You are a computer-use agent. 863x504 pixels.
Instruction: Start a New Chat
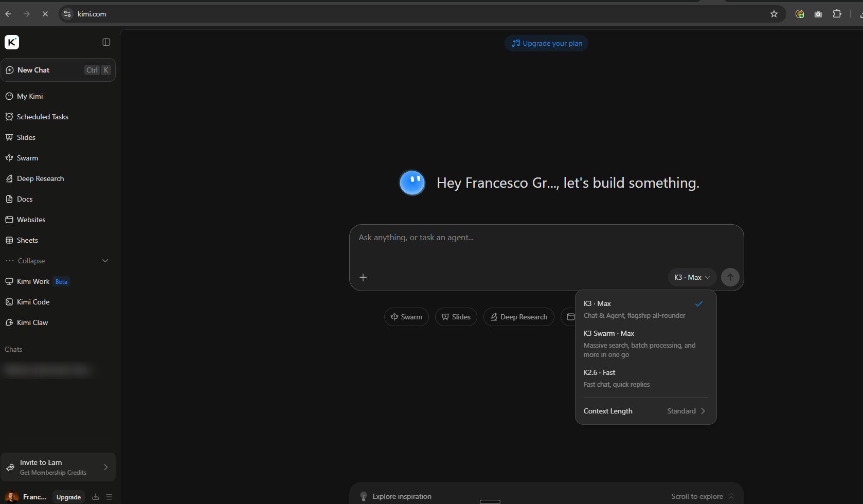tap(58, 70)
